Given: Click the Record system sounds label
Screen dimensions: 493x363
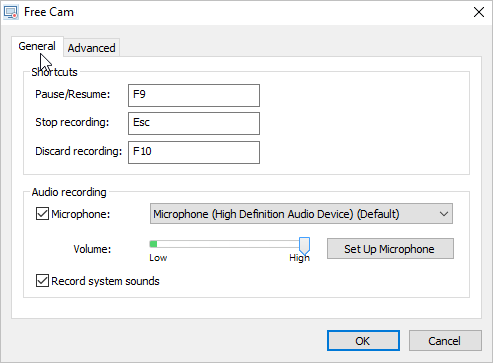Looking at the screenshot, I should [x=105, y=281].
